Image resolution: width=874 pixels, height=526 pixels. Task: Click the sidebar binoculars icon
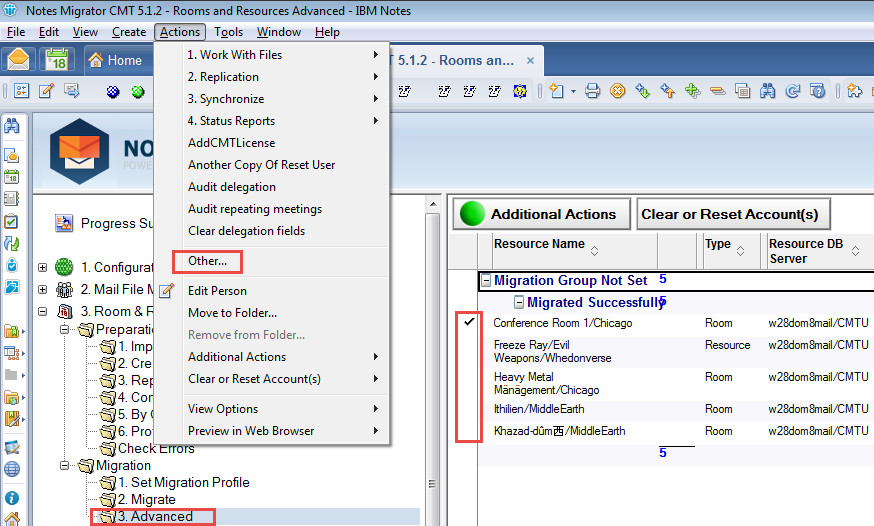(x=12, y=126)
